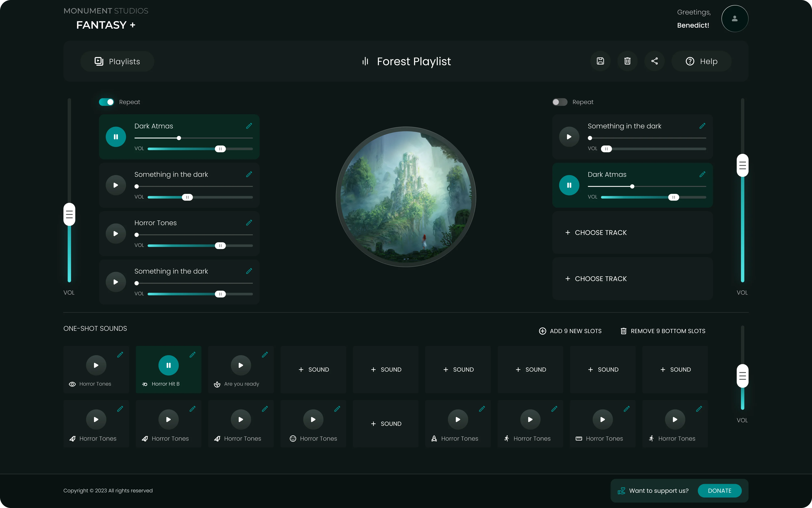Image resolution: width=812 pixels, height=508 pixels.
Task: Edit left column's second track, Something in the dark
Action: point(249,174)
